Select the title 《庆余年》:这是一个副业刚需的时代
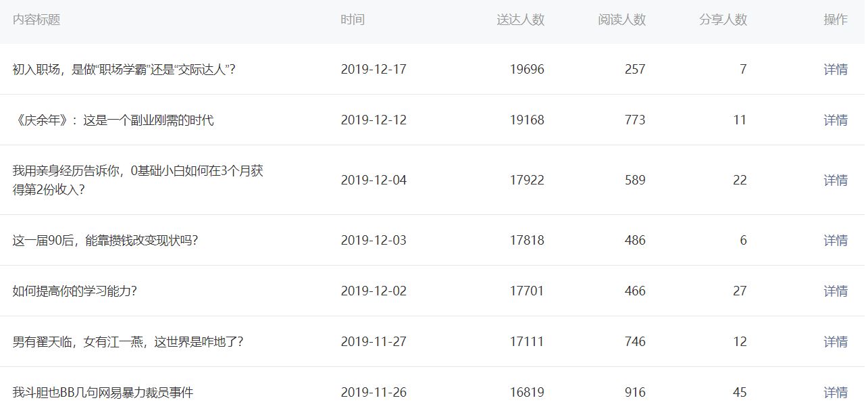The image size is (868, 415). 113,120
